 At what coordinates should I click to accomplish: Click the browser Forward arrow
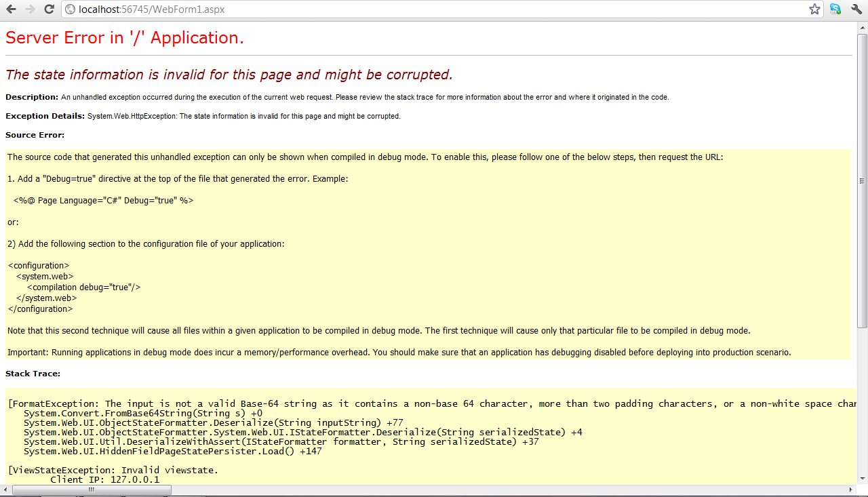[x=30, y=9]
